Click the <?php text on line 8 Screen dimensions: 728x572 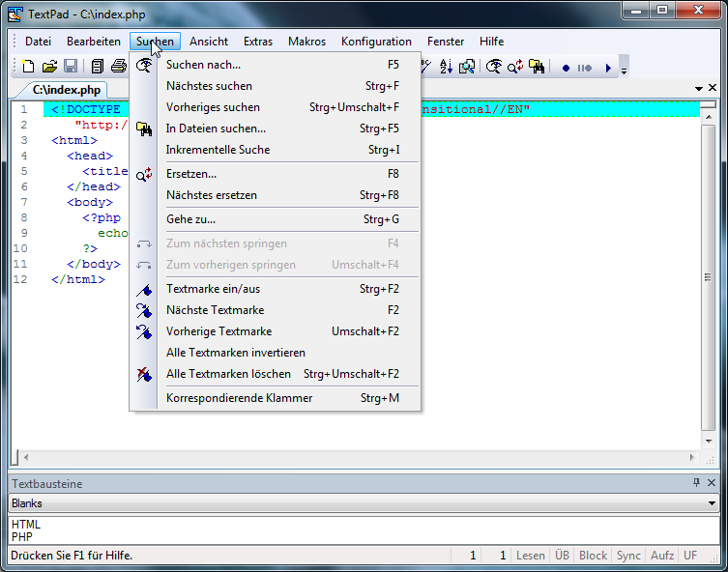[x=102, y=217]
